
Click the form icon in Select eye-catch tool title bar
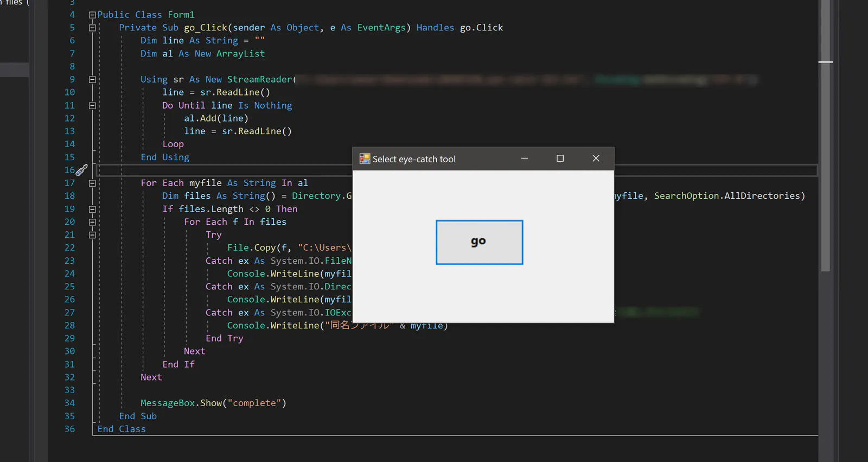pos(365,159)
